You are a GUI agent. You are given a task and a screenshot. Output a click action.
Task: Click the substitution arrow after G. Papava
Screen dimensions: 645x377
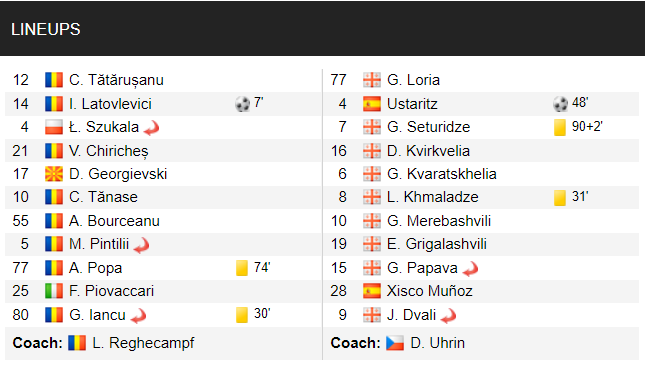pos(470,269)
